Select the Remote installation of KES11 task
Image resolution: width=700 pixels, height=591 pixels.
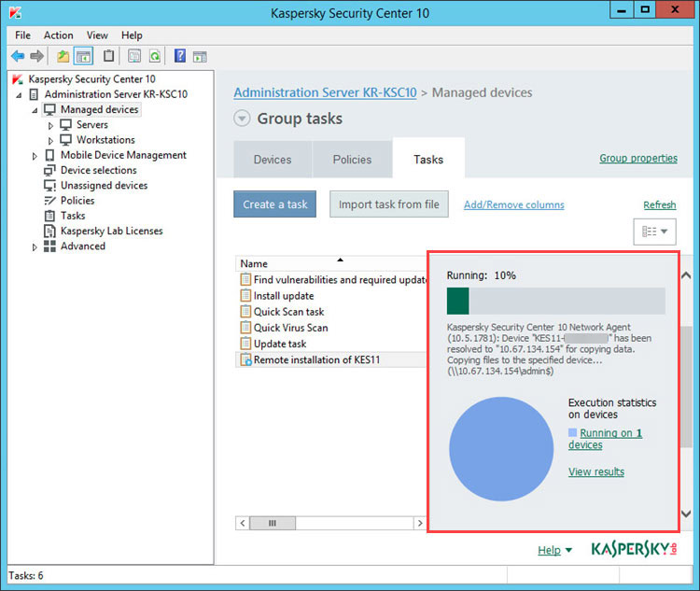pyautogui.click(x=316, y=359)
